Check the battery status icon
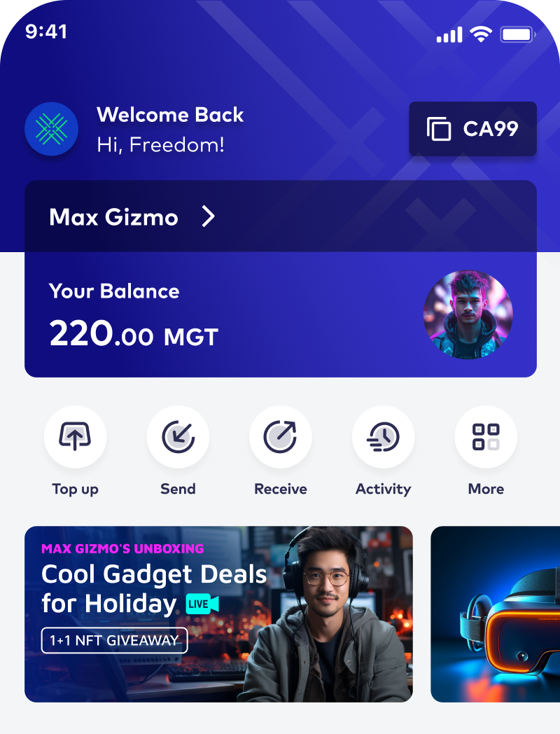The image size is (560, 734). 518,34
